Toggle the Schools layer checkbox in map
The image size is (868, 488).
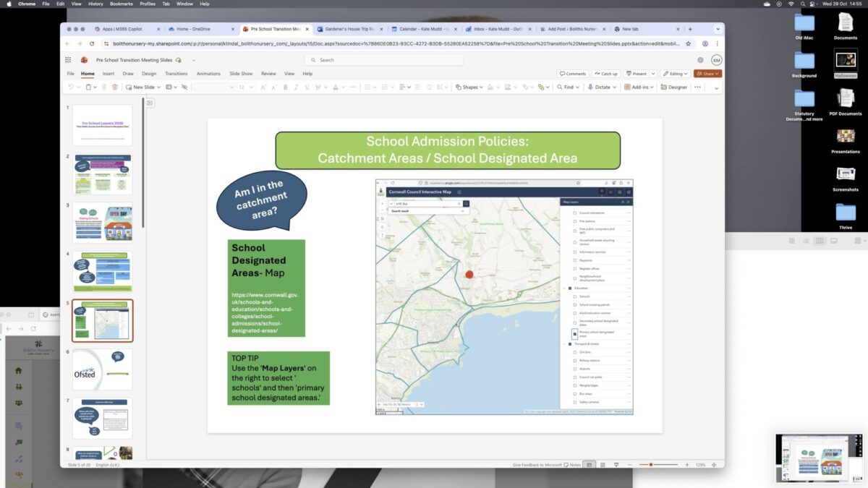click(x=575, y=296)
